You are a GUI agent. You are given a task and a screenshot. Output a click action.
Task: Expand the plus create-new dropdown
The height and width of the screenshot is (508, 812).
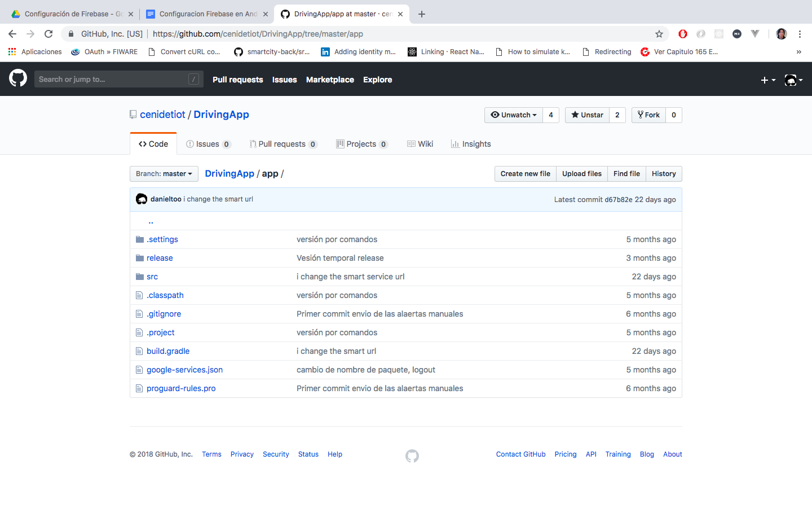768,80
